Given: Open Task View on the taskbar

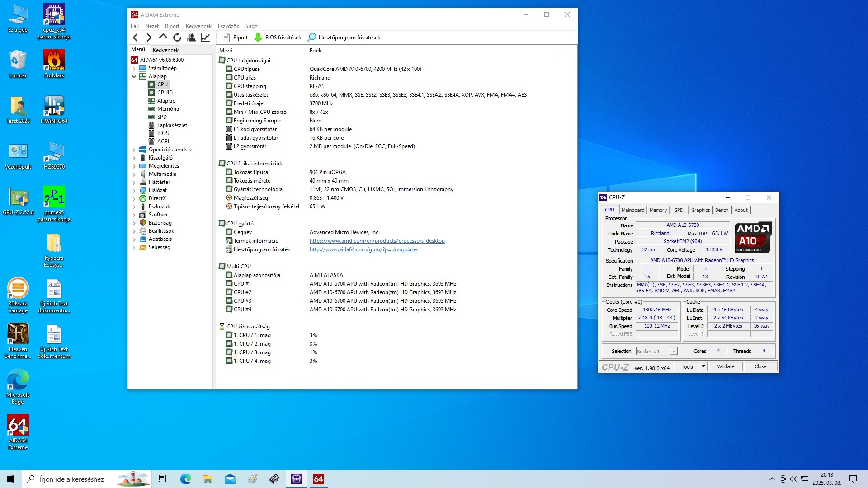Looking at the screenshot, I should pyautogui.click(x=163, y=479).
